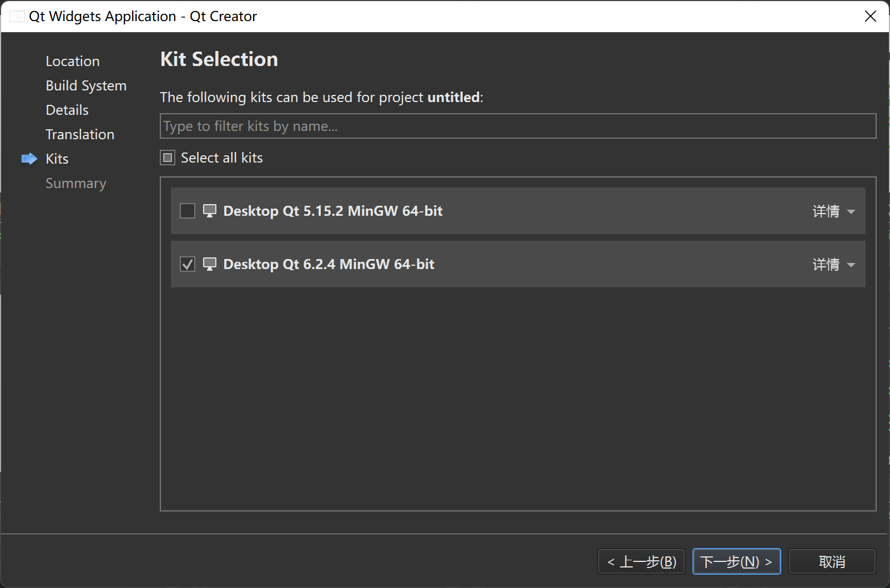Screen dimensions: 890x588
Task: Uncheck the Desktop Qt 6.2.4 MinGW kit
Action: click(x=188, y=264)
